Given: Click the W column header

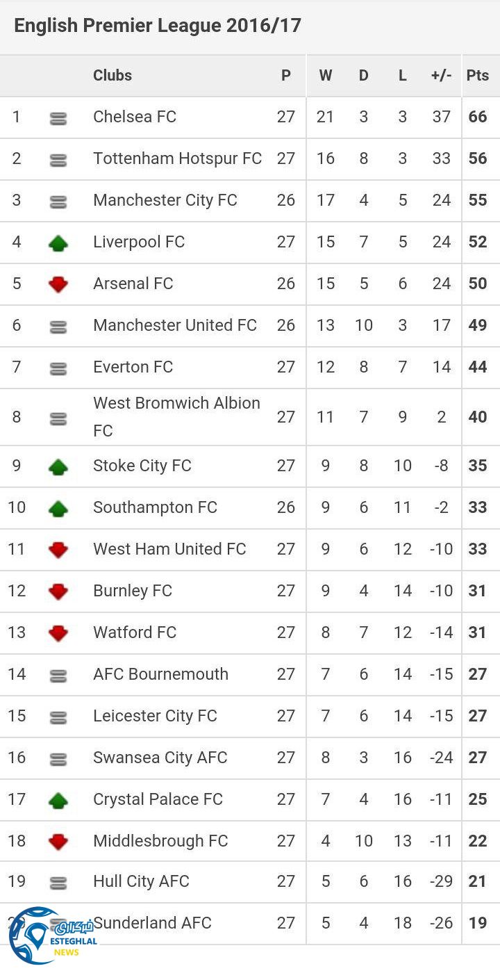Looking at the screenshot, I should tap(325, 75).
